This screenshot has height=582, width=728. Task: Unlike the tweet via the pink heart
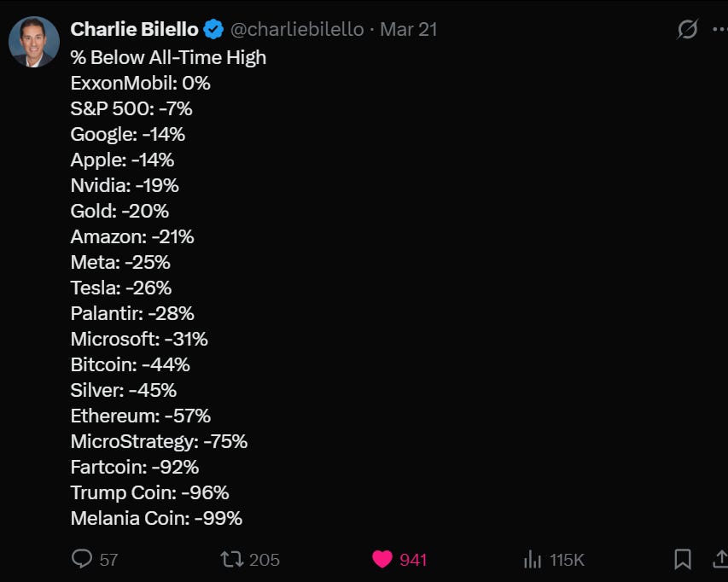382,559
